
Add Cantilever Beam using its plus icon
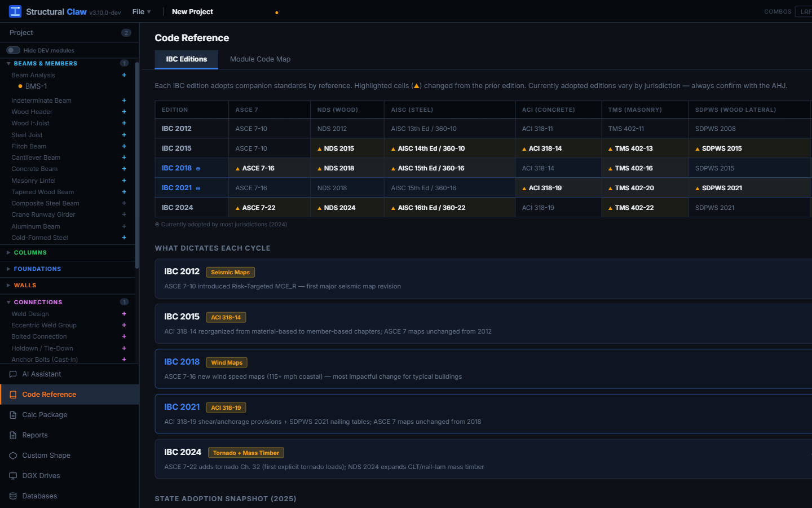[124, 157]
